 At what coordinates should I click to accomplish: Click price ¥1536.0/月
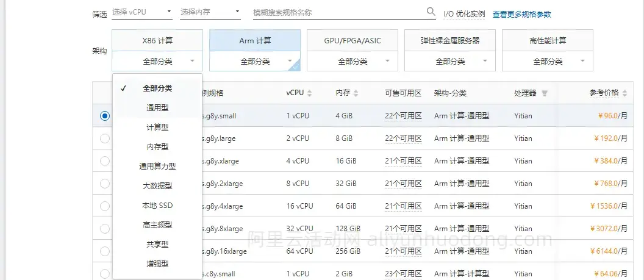[x=609, y=206]
